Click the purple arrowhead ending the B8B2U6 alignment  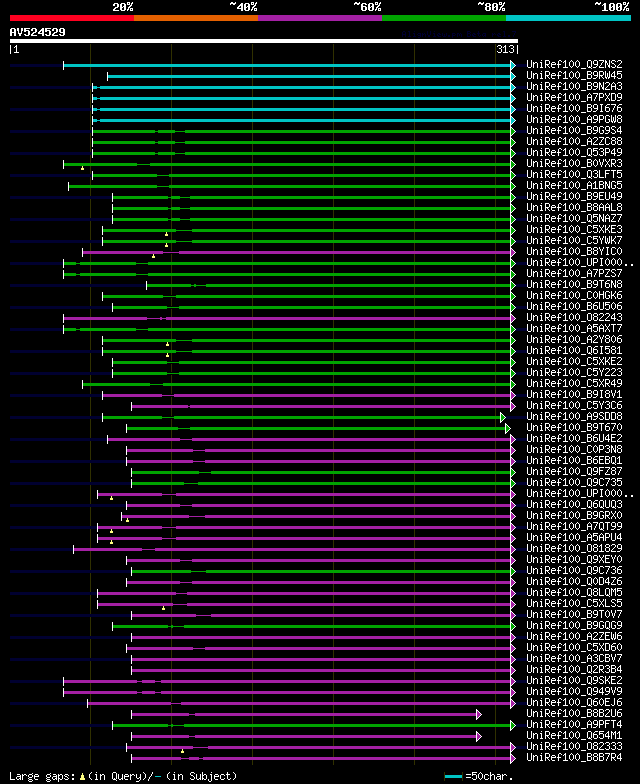(x=479, y=714)
